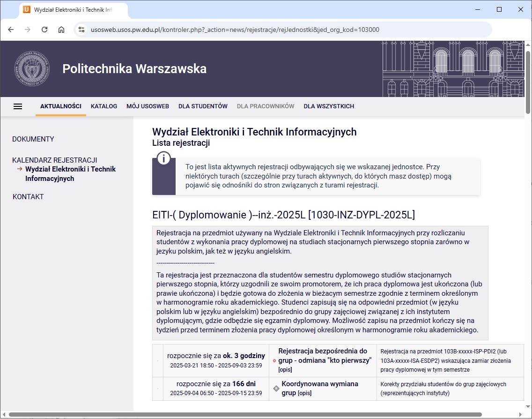
Task: Select the Wydział Elektroniki browser tab
Action: [x=74, y=10]
